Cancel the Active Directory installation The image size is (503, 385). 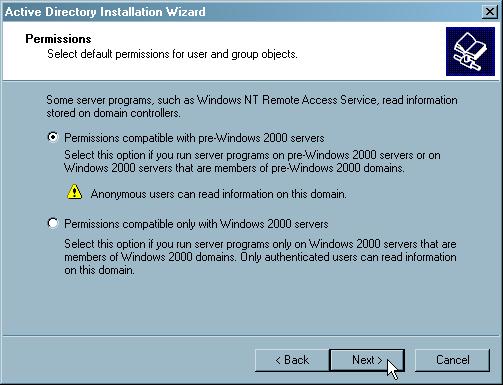click(453, 360)
